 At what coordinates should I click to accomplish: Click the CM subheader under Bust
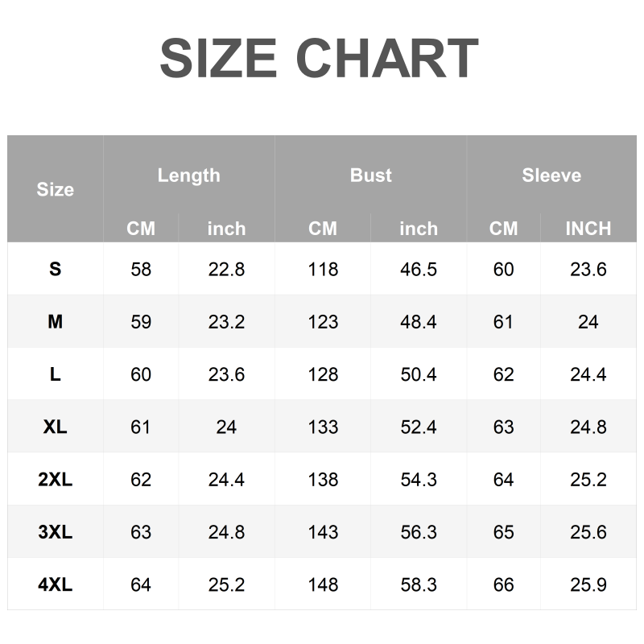[322, 229]
